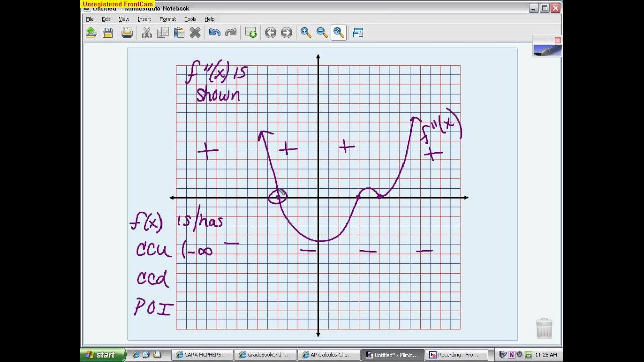Go to the previous page arrow
This screenshot has height=362, width=644.
point(270,33)
